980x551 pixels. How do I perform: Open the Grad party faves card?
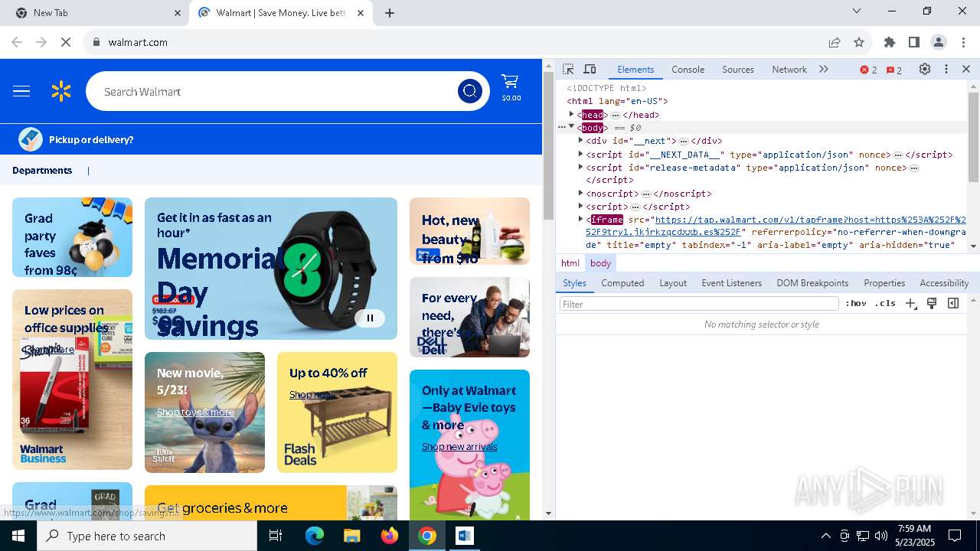(x=72, y=237)
